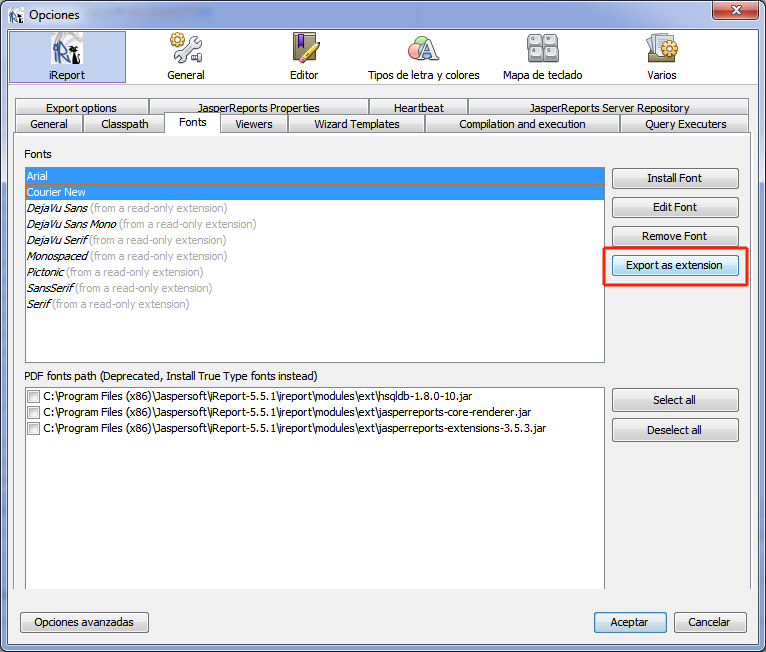Select the DejaVu Sans font entry

pyautogui.click(x=315, y=209)
